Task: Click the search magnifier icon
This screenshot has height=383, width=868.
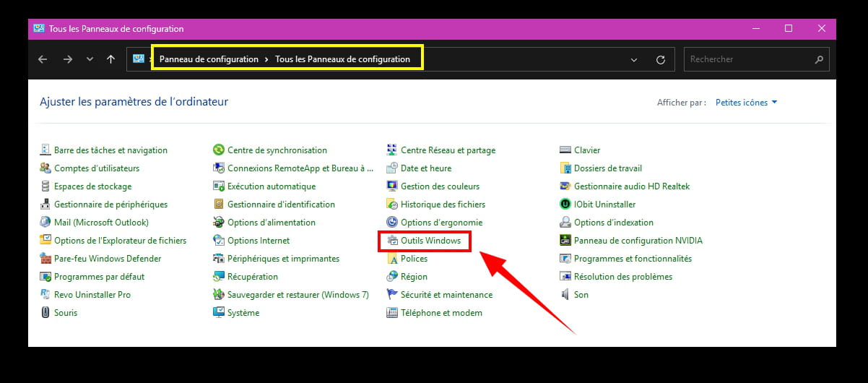Action: click(x=819, y=59)
